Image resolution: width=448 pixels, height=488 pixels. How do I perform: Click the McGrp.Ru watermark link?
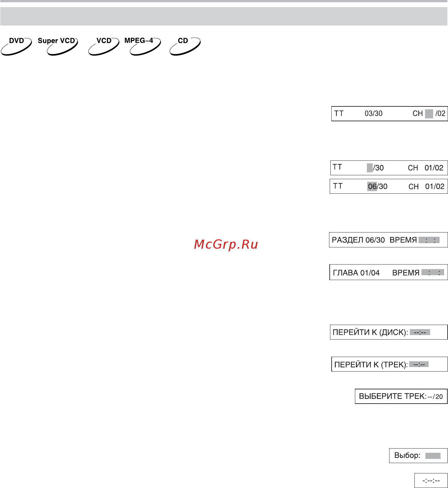tap(226, 244)
